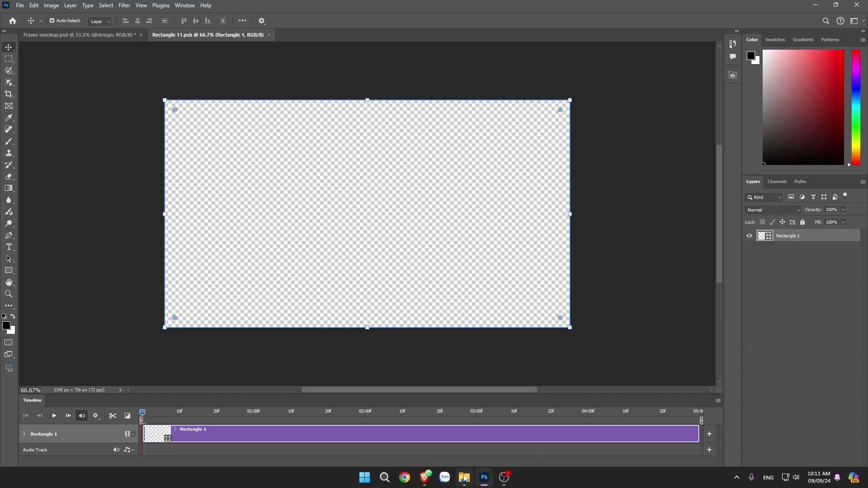Open the Eyedropper tool
The height and width of the screenshot is (488, 868).
[9, 117]
